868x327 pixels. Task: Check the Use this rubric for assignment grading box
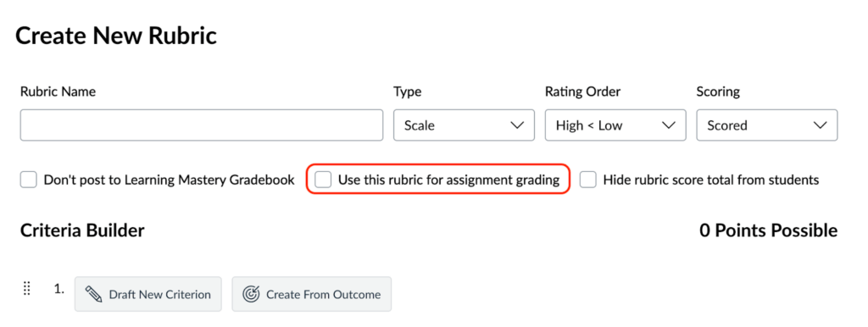[x=323, y=180]
